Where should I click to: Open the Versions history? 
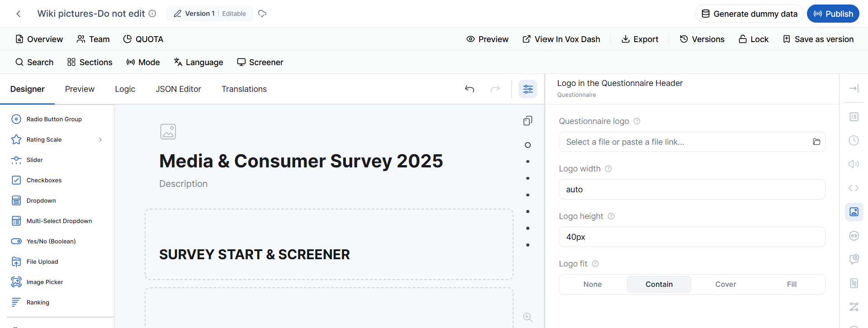pos(702,39)
